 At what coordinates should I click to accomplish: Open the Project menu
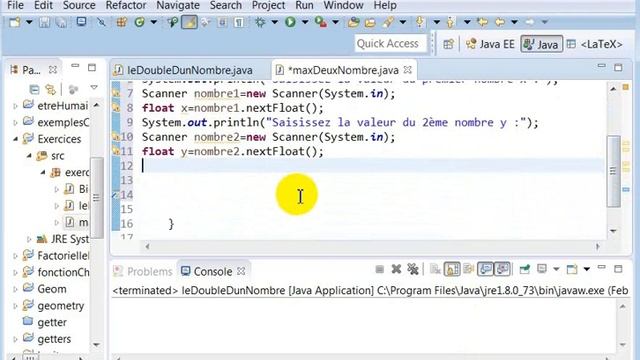[268, 5]
